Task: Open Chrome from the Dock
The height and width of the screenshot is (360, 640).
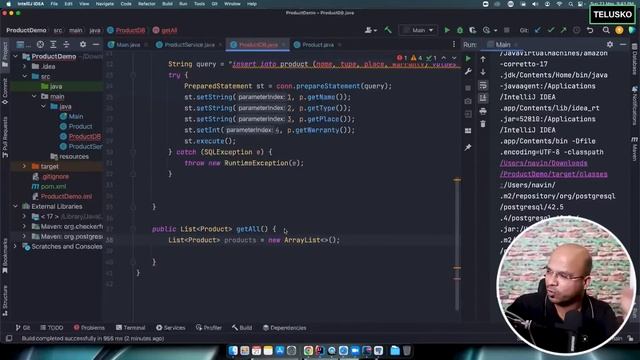Action: point(308,351)
